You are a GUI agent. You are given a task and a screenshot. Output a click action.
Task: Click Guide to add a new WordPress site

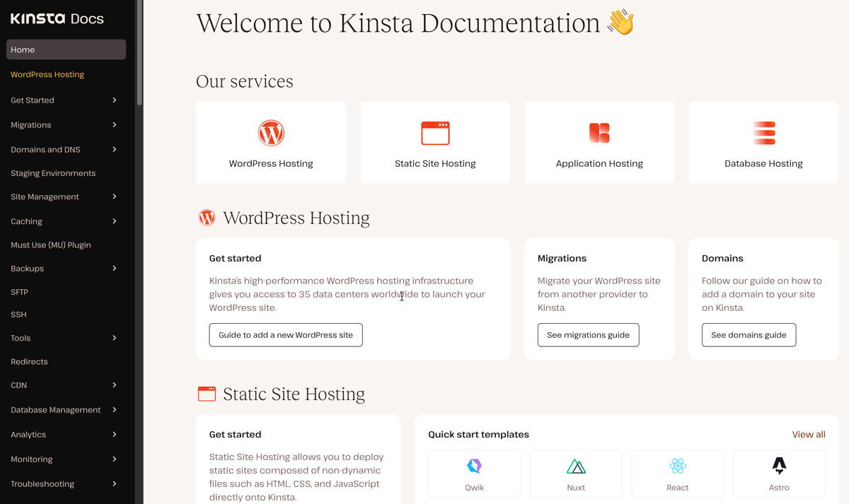286,334
